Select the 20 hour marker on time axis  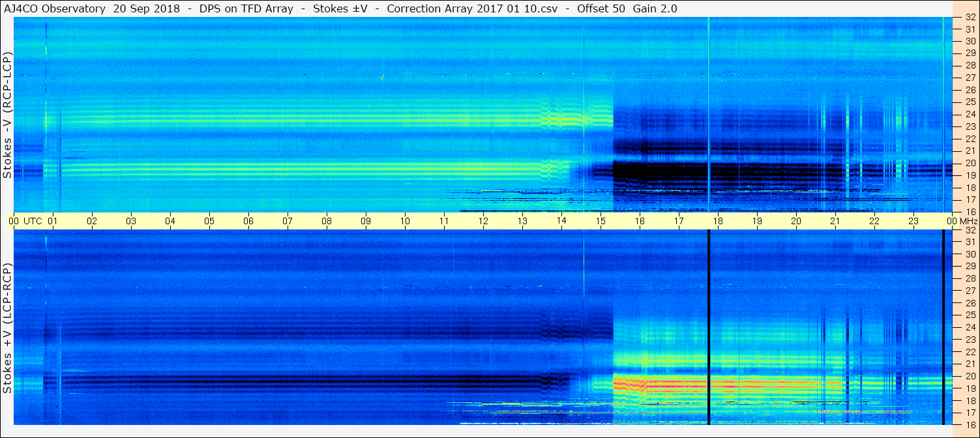pos(796,221)
